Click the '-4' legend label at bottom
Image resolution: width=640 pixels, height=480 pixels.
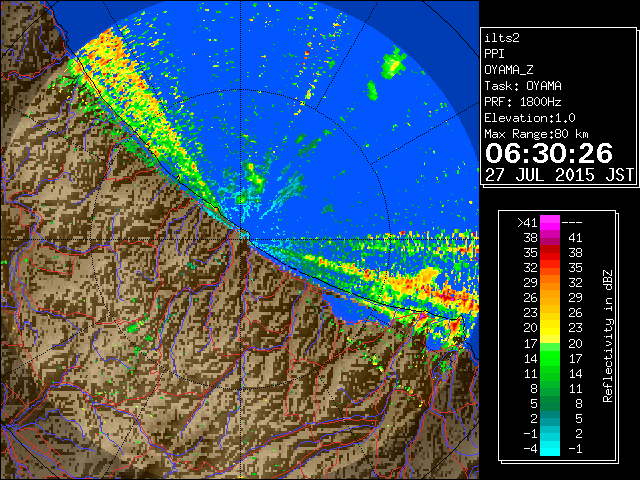tap(530, 449)
